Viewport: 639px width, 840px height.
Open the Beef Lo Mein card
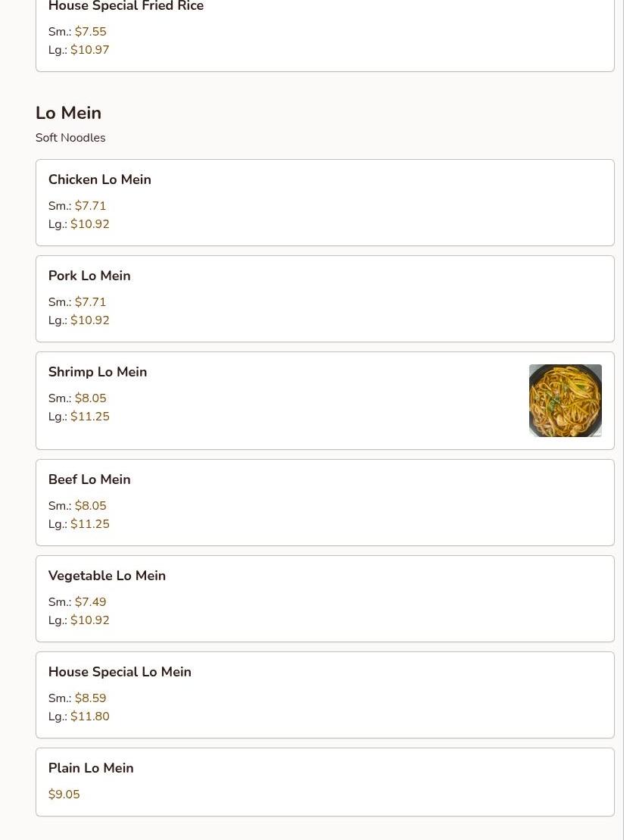pyautogui.click(x=325, y=502)
